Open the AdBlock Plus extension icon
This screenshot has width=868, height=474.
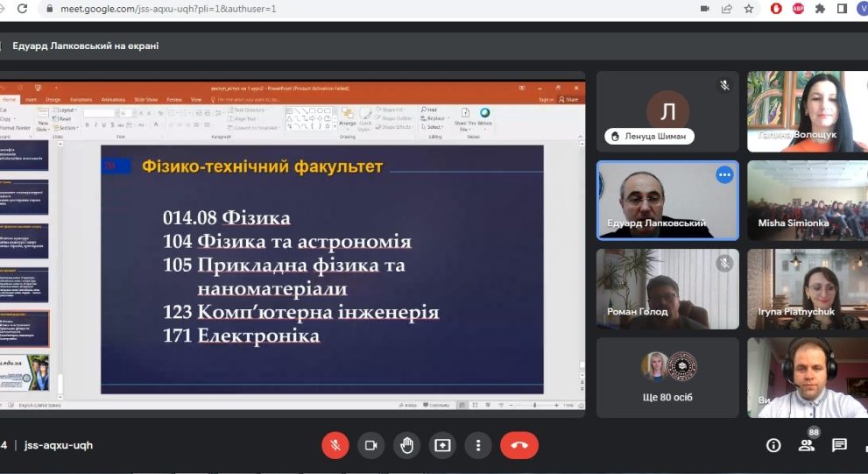(x=798, y=9)
